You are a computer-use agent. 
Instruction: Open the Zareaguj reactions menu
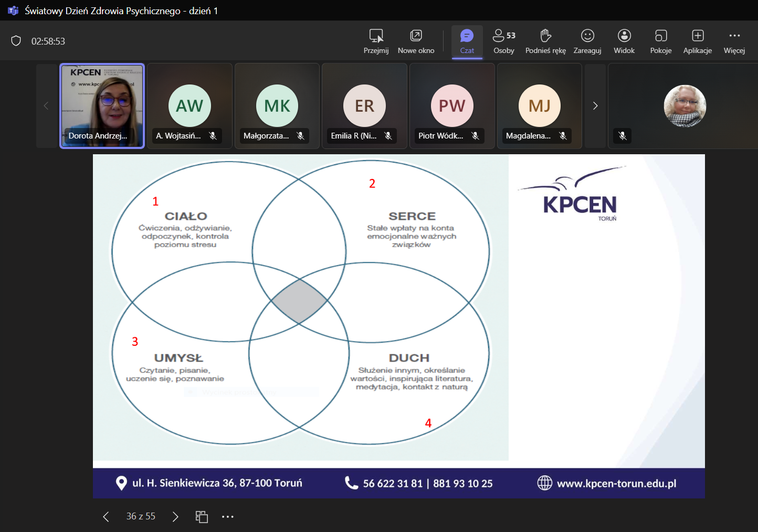(x=587, y=41)
